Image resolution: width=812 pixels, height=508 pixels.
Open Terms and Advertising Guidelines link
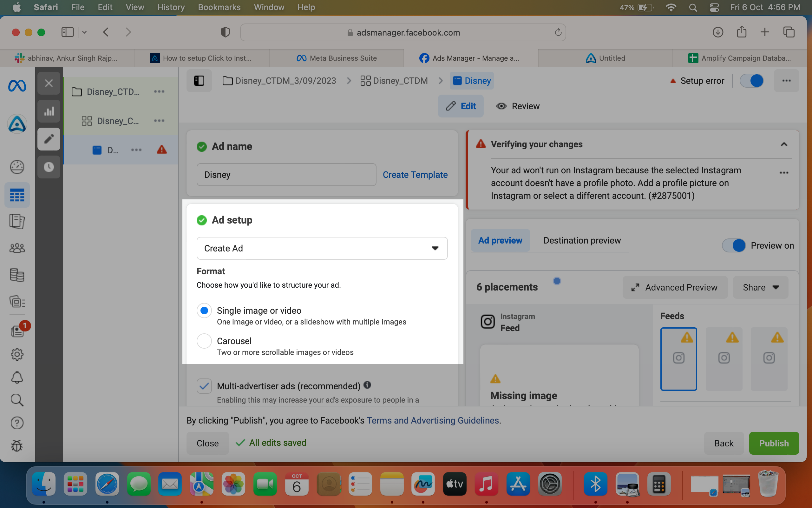coord(433,421)
